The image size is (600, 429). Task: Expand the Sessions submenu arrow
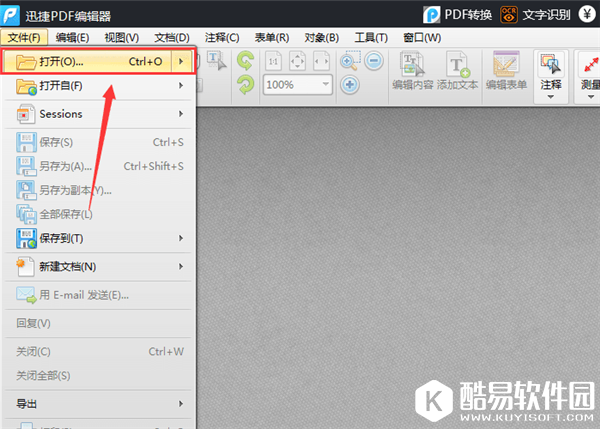pos(181,114)
